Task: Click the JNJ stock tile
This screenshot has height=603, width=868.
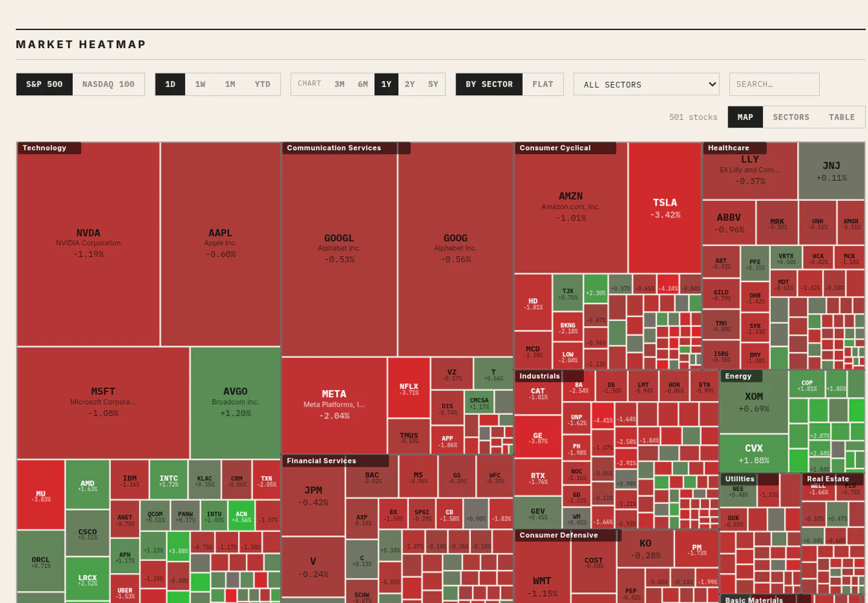Action: tap(831, 171)
